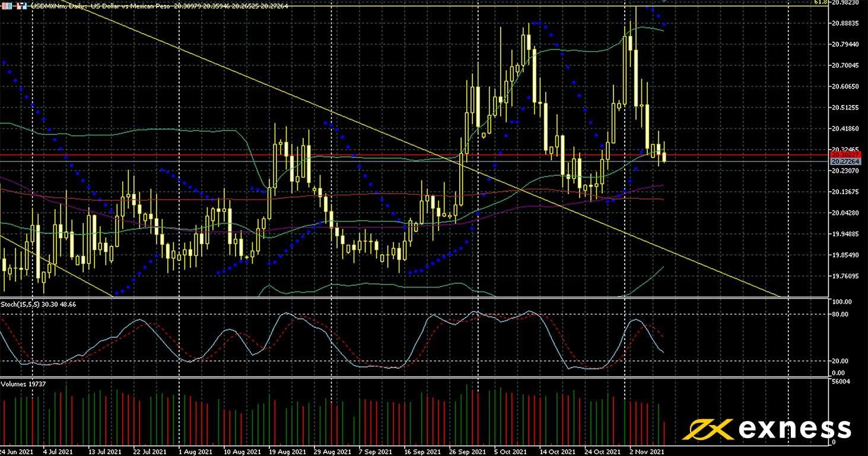868x456 pixels.
Task: Click the 20.04280 price axis label
Action: pos(845,213)
